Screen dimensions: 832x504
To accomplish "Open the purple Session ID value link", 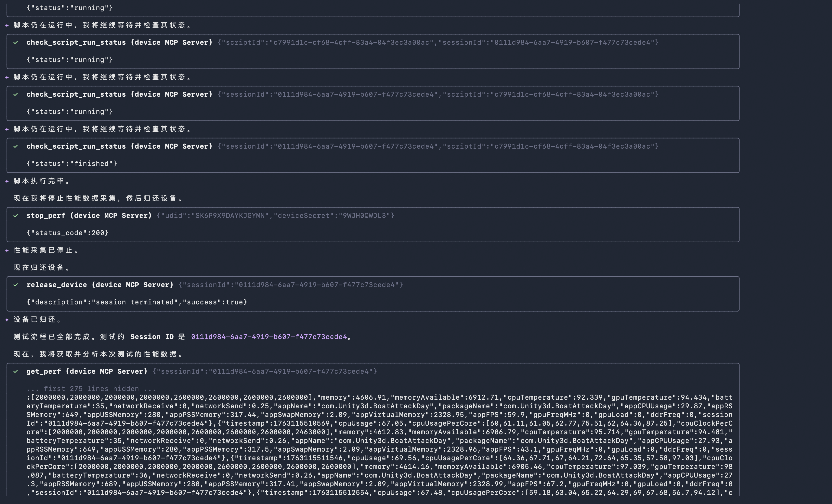I will 269,337.
